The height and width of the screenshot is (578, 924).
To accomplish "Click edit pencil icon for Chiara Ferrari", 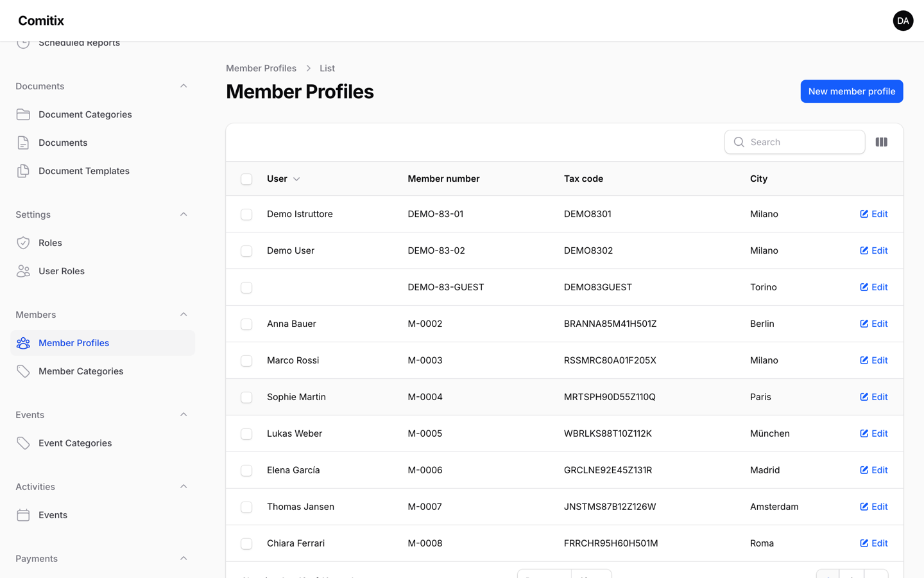I will tap(864, 543).
